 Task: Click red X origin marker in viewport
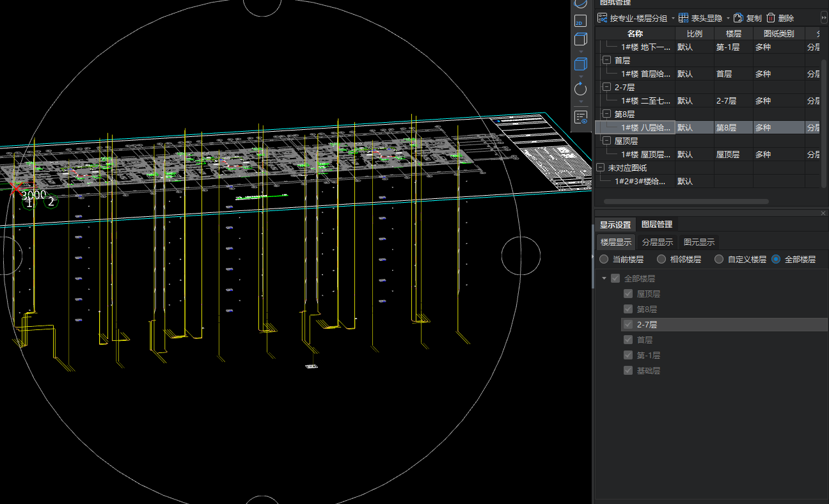[15, 187]
